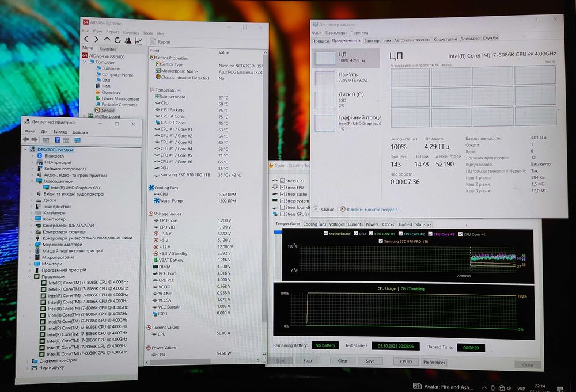Screen dimensions: 576x392
Task: Click Memory item in Task Manager sidebar
Action: (x=347, y=78)
